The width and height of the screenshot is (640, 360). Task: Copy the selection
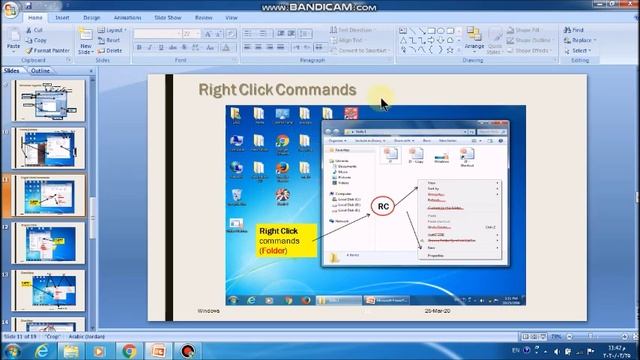pos(36,40)
